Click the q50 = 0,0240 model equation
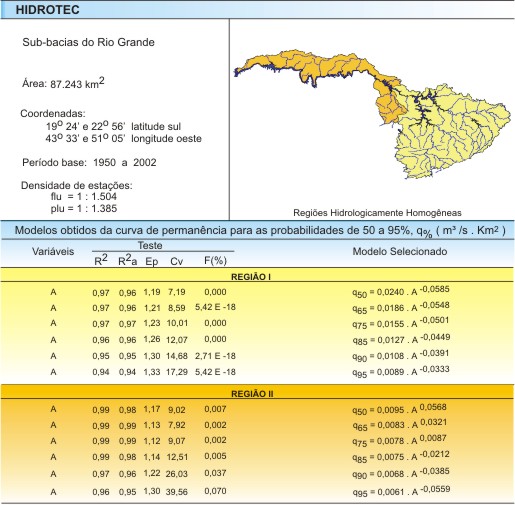 pos(401,291)
